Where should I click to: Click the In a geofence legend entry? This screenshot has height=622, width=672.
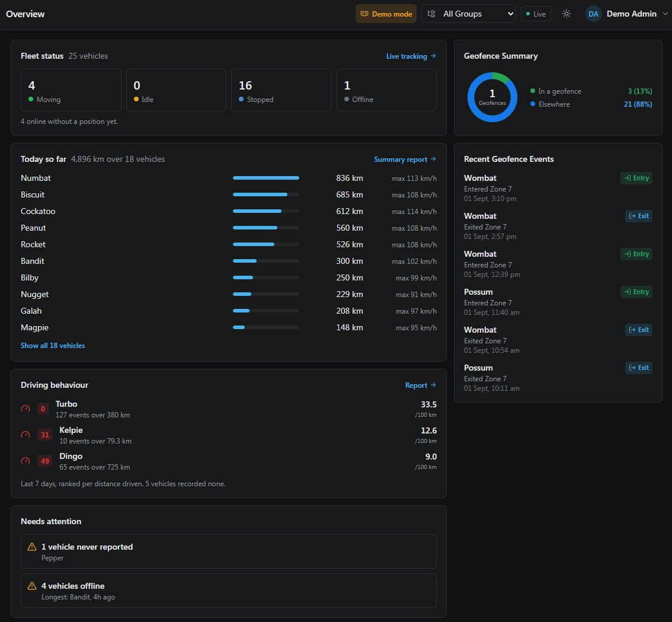[555, 91]
